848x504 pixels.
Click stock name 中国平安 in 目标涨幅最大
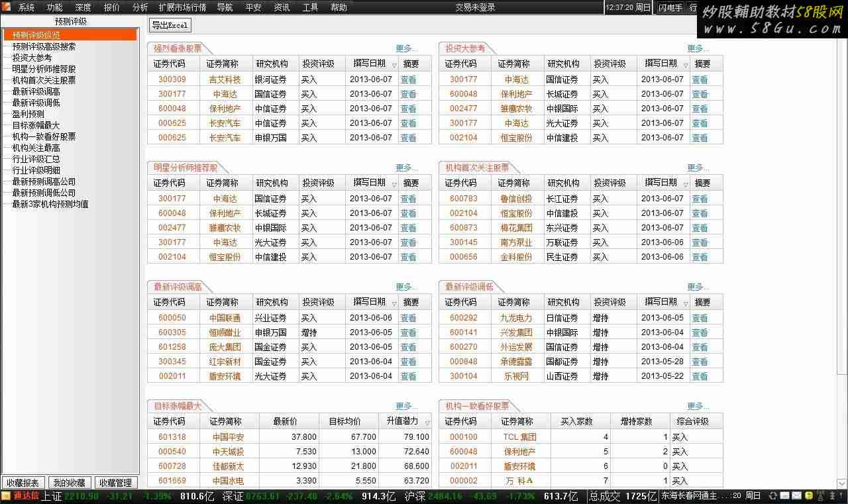(229, 437)
